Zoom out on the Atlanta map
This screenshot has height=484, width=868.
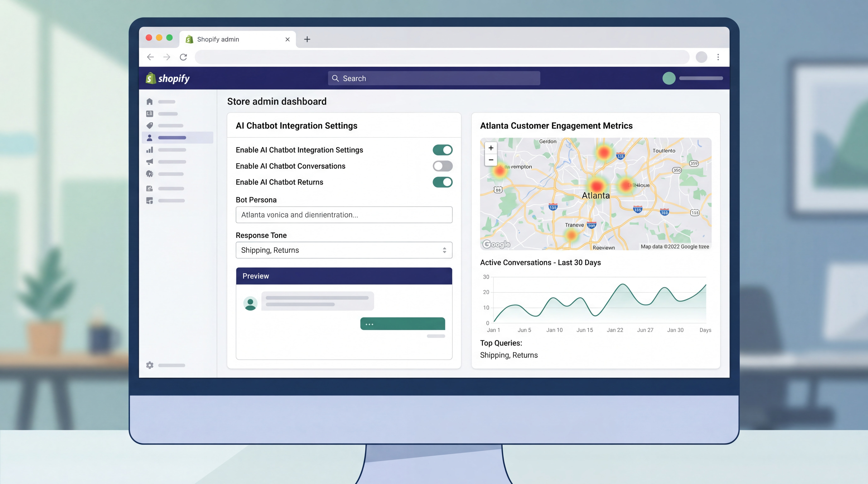point(491,160)
